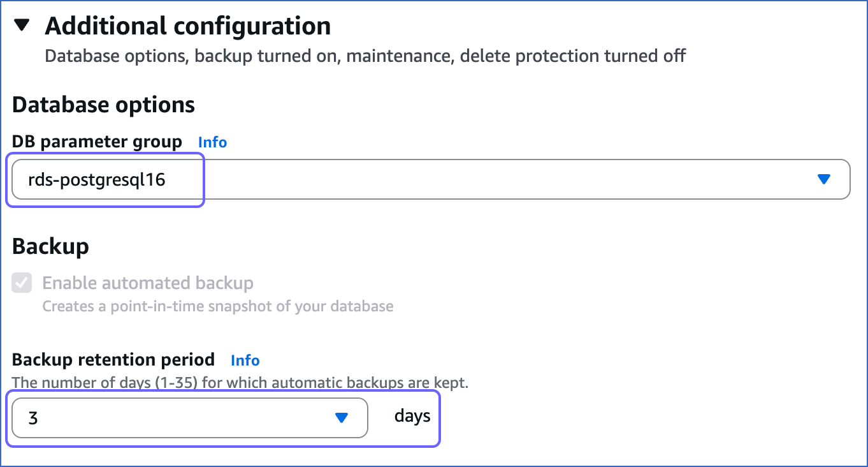The width and height of the screenshot is (868, 467).
Task: Click the blue triangle in the parameter group field
Action: point(825,179)
